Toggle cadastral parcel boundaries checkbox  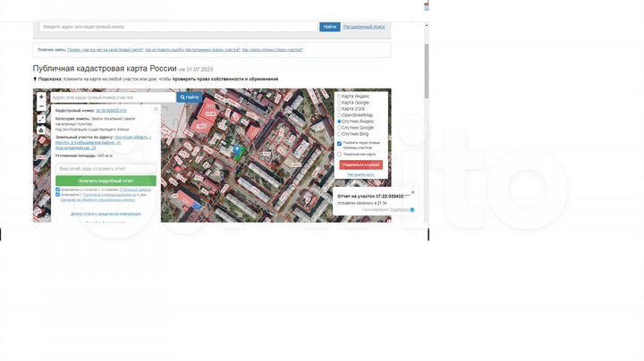[x=339, y=143]
